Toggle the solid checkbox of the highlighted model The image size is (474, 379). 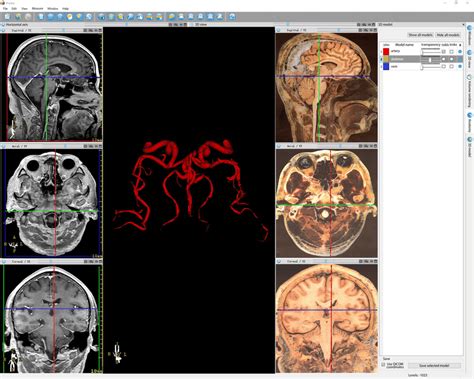point(444,59)
